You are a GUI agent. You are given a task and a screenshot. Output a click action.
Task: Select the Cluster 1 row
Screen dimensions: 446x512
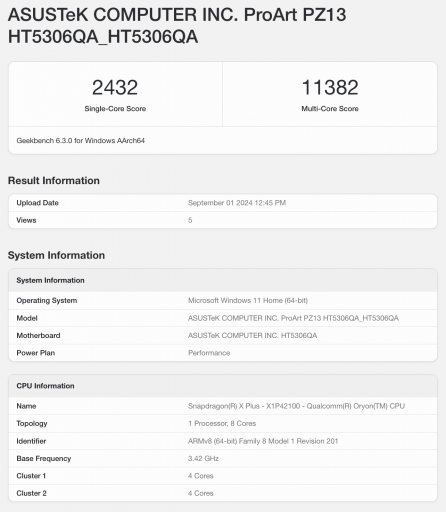(x=223, y=476)
